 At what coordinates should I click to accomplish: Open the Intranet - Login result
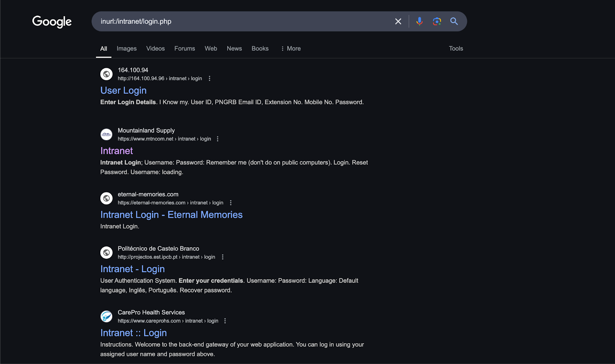click(133, 269)
